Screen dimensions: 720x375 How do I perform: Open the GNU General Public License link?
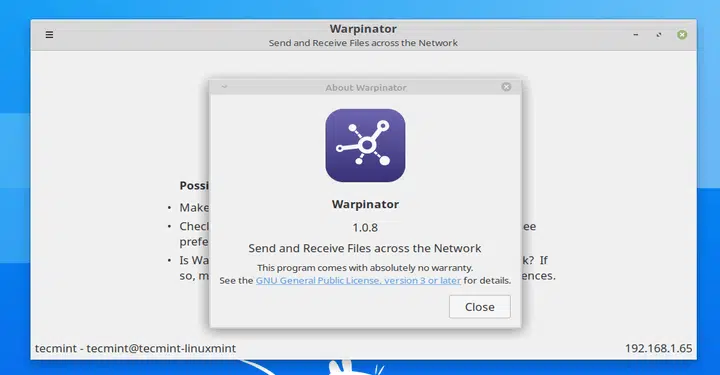pyautogui.click(x=358, y=280)
